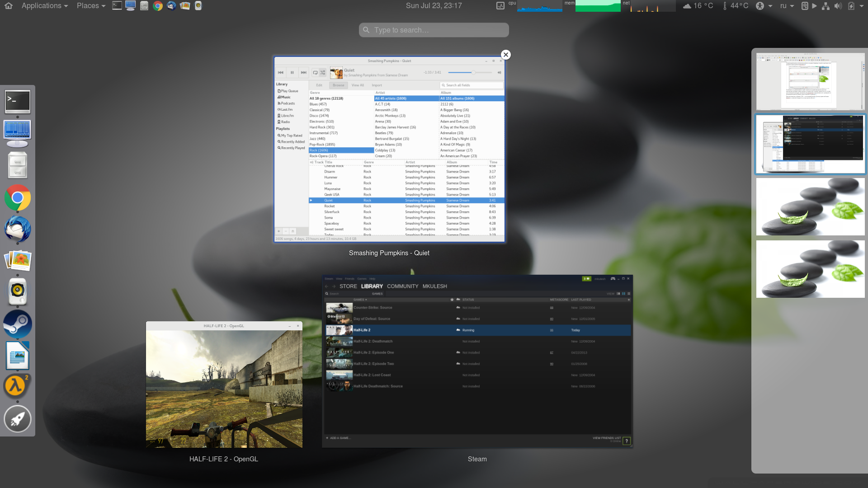
Task: Switch to the Steam window
Action: tap(477, 361)
